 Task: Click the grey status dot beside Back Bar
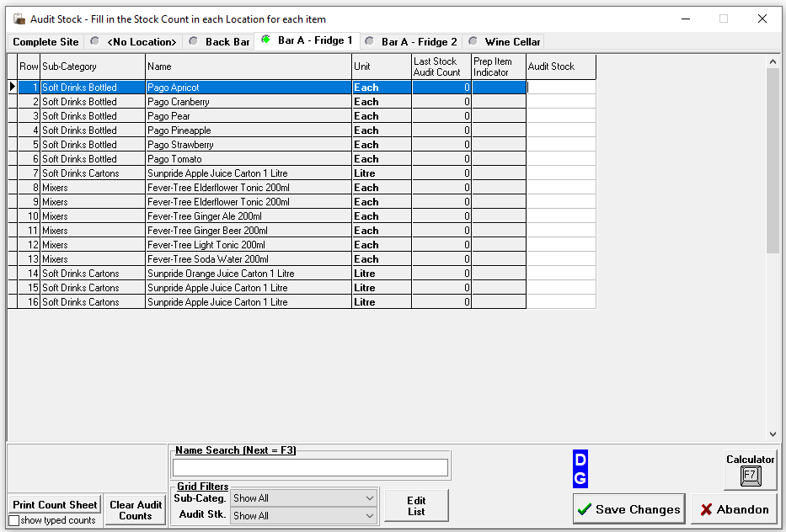pyautogui.click(x=194, y=41)
